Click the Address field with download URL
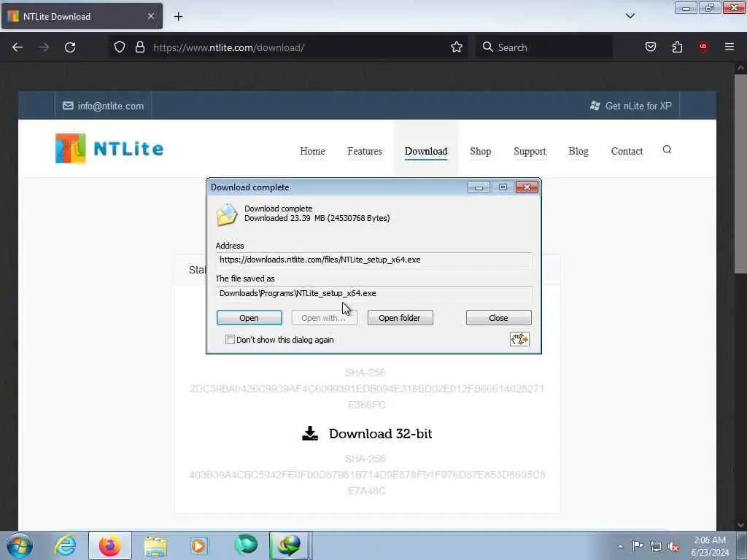The width and height of the screenshot is (747, 560). (374, 260)
